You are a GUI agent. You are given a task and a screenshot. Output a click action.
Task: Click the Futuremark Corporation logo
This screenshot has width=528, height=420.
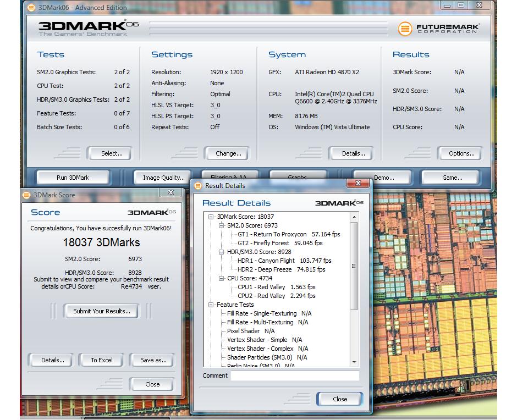(x=439, y=29)
